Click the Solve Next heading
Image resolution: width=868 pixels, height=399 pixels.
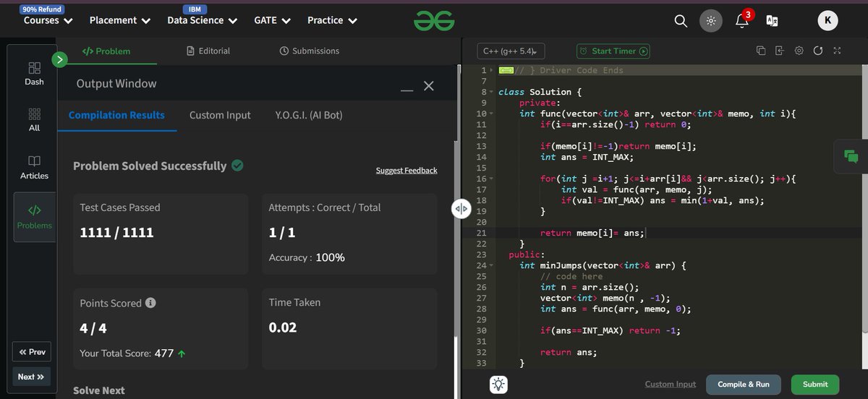coord(99,390)
